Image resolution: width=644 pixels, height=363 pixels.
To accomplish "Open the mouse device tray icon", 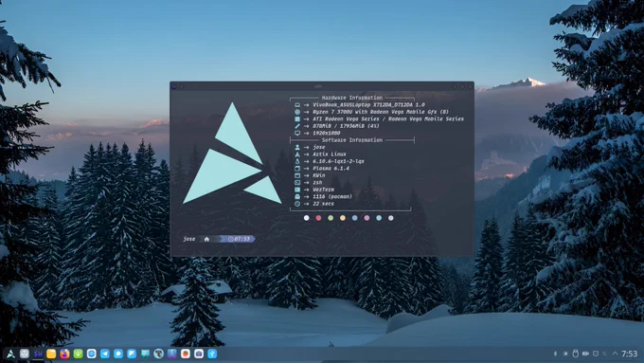I will [x=576, y=354].
